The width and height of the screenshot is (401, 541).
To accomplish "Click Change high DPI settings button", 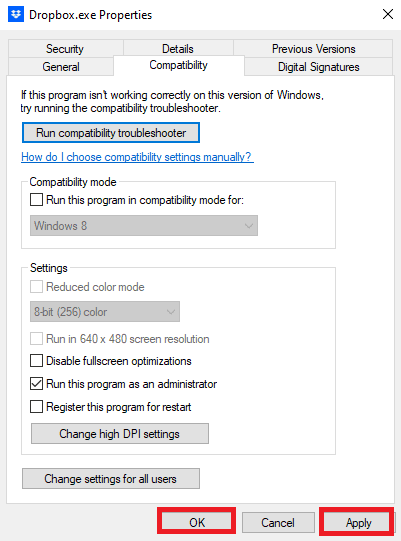I will 120,434.
